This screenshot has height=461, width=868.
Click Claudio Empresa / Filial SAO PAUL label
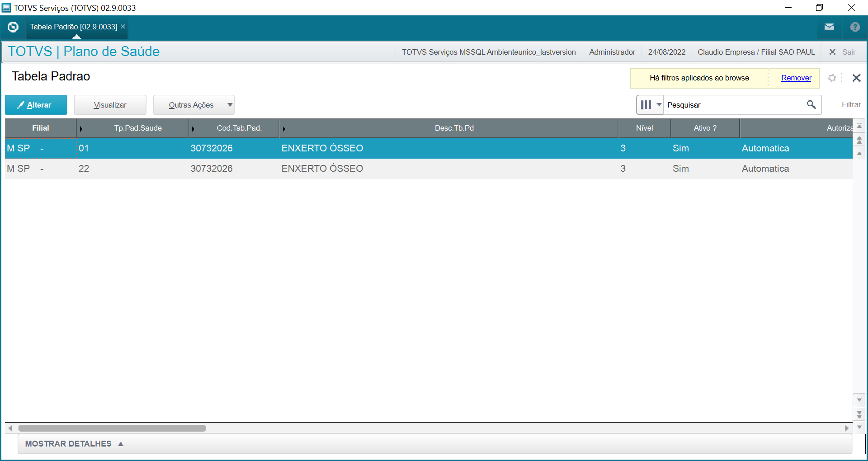click(756, 52)
